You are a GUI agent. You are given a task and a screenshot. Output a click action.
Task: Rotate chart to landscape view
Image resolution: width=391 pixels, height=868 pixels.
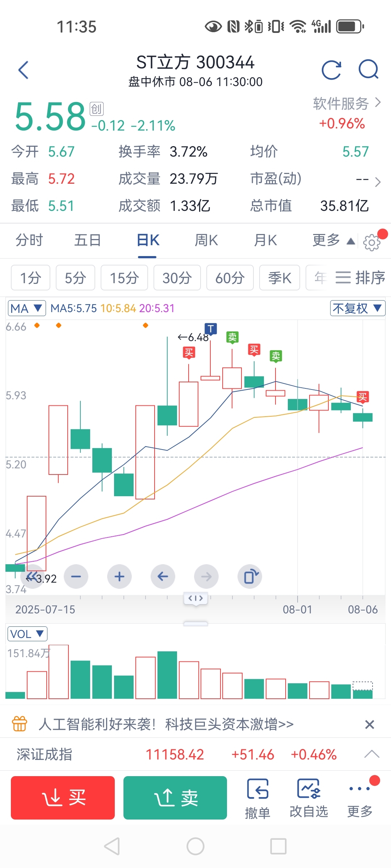[x=250, y=576]
